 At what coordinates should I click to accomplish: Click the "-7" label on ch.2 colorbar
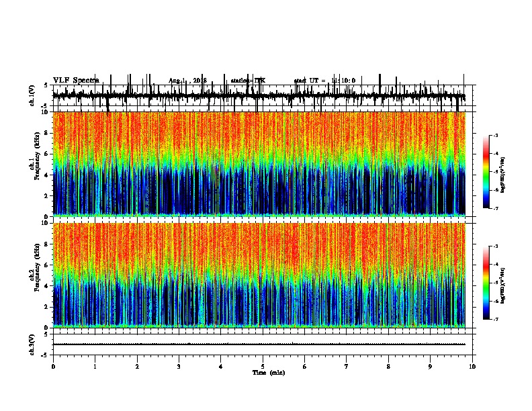pos(496,320)
